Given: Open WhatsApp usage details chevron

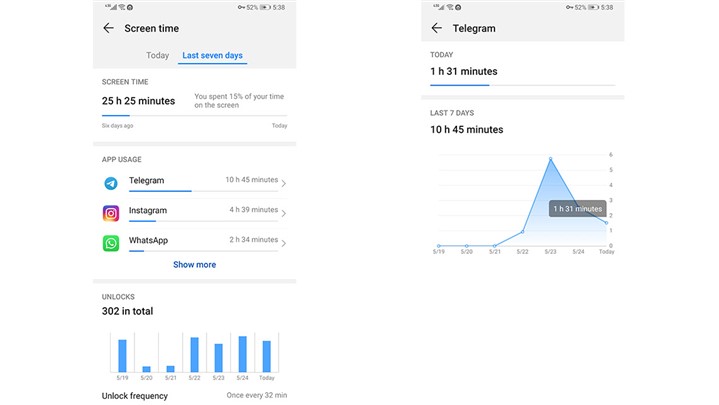Looking at the screenshot, I should point(284,243).
